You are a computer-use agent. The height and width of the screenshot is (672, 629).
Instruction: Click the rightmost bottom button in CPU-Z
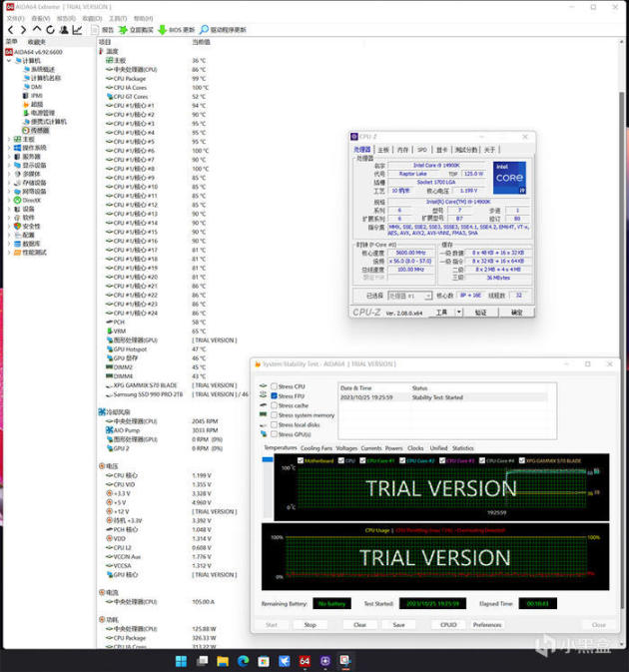[x=517, y=313]
